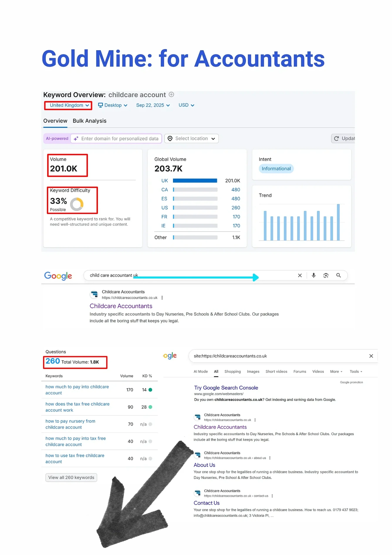Clear the child care accountant uk search
392x555 pixels.
[x=300, y=275]
